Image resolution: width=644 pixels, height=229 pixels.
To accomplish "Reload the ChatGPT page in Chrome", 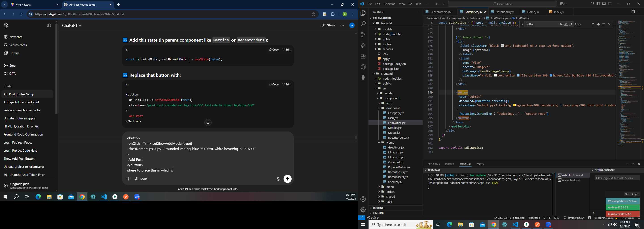I will click(21, 14).
